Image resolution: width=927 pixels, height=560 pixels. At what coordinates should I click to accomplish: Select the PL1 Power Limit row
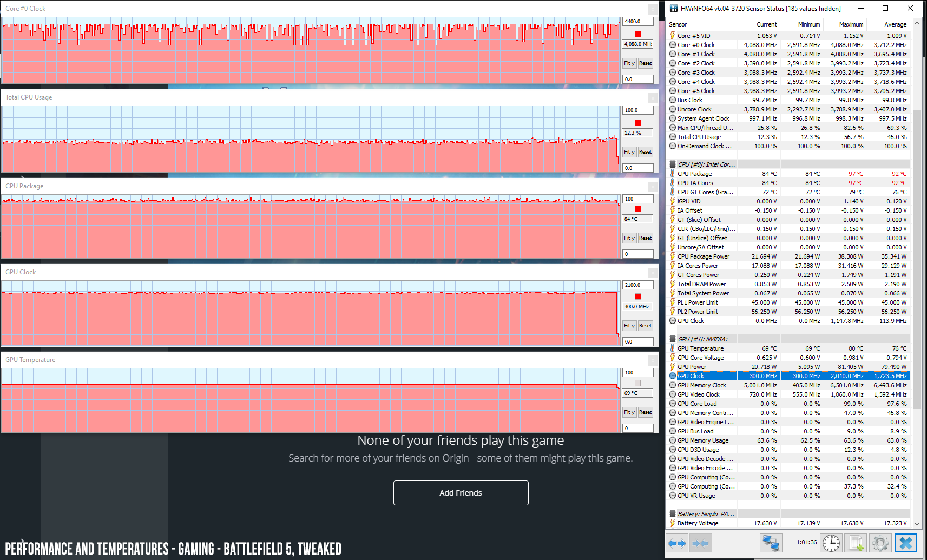[789, 302]
